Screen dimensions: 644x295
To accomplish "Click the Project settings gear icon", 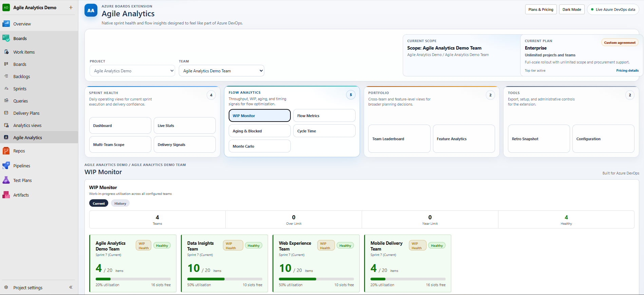I will 6,288.
